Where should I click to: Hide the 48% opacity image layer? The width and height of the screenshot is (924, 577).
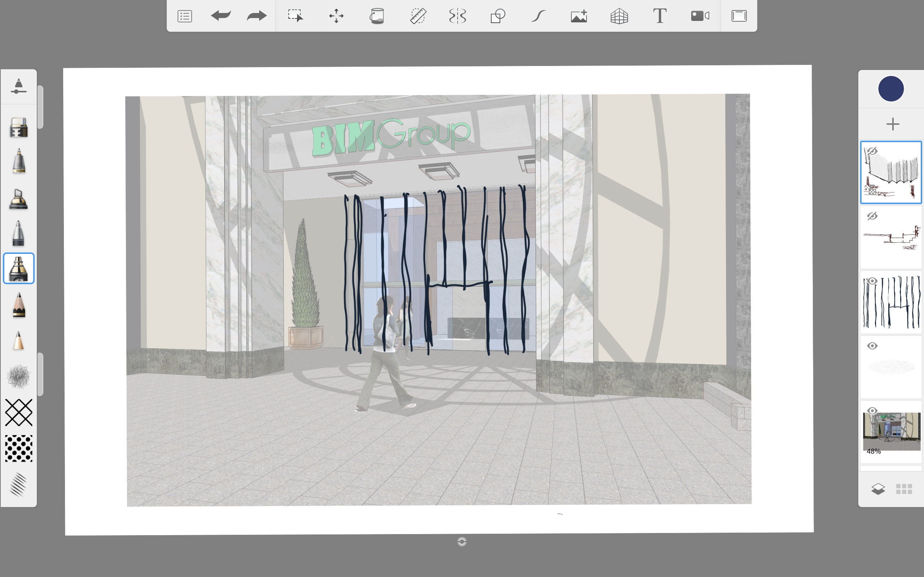coord(872,411)
